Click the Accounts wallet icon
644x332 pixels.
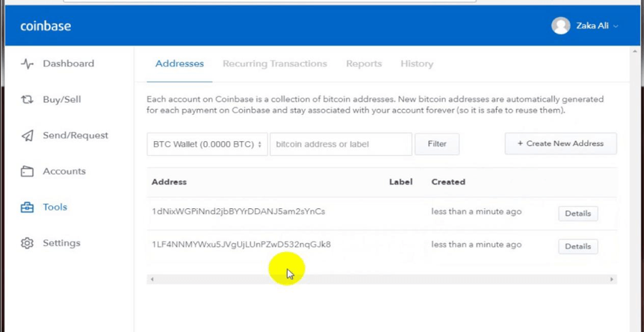[x=27, y=171]
